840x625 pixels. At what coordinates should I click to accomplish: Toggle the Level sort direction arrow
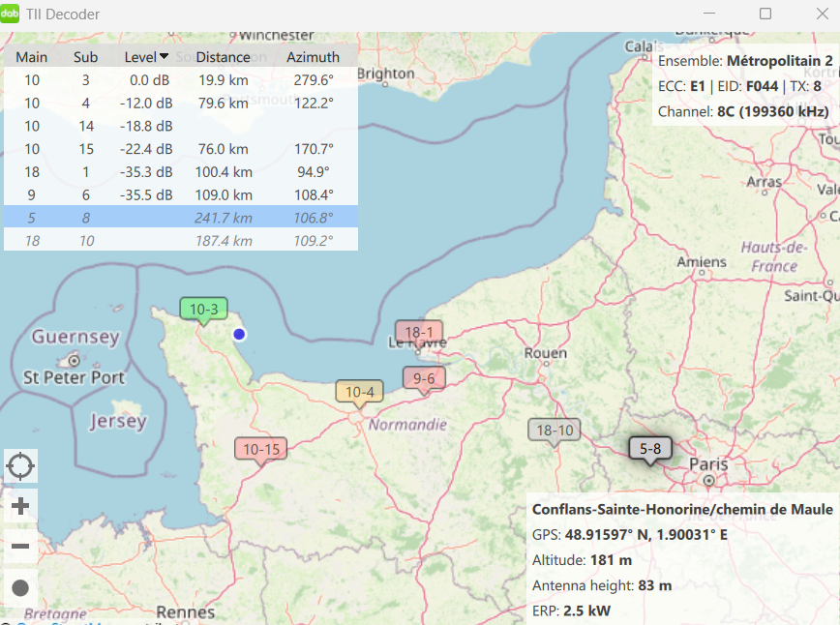click(164, 56)
